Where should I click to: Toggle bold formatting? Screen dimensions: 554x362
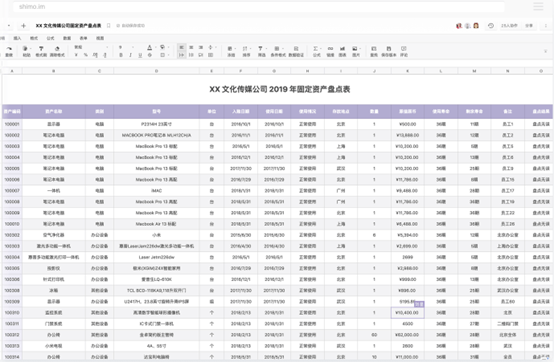pos(121,55)
